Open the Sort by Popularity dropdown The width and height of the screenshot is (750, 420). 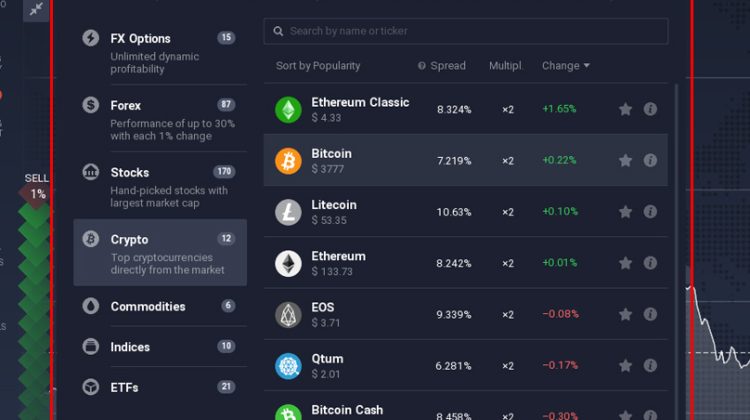[318, 66]
